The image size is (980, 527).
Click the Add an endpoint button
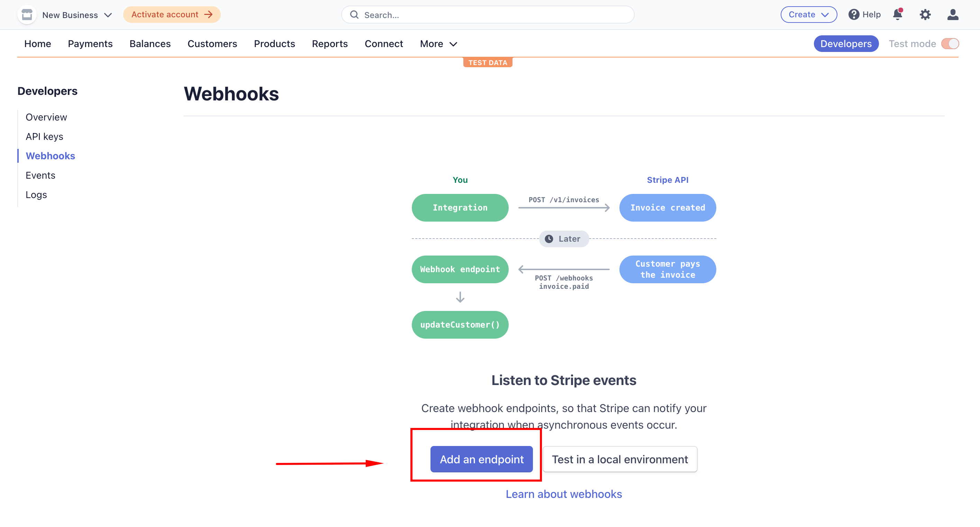481,459
